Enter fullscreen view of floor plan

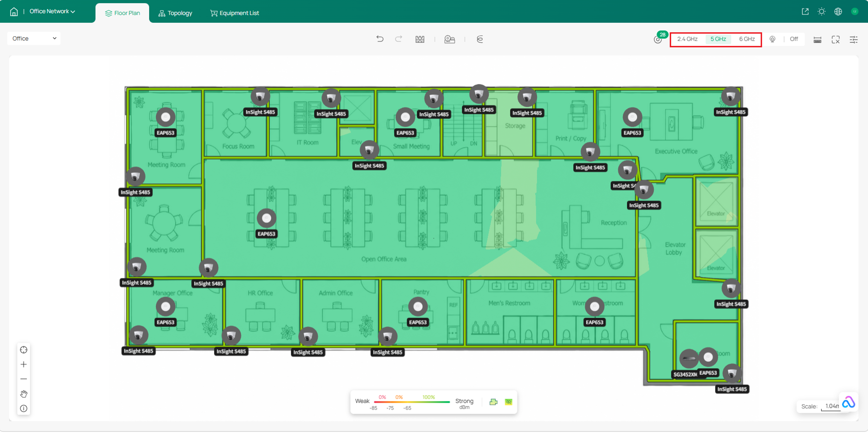835,39
